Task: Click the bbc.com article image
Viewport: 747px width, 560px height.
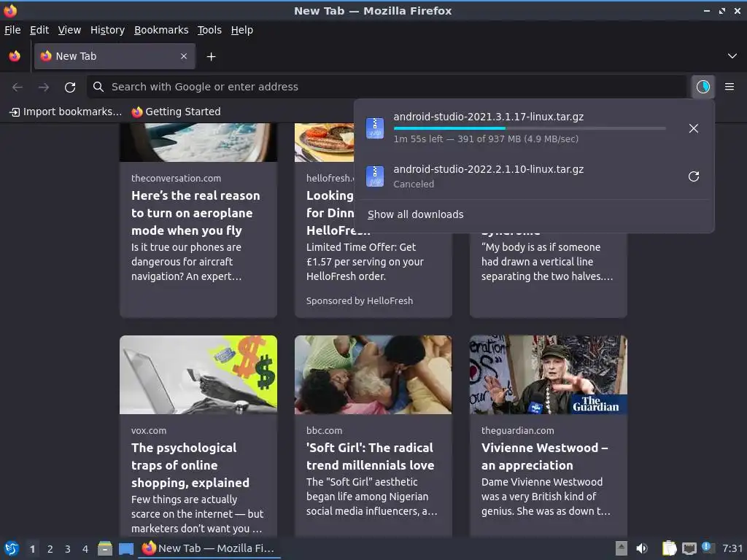Action: pos(373,375)
